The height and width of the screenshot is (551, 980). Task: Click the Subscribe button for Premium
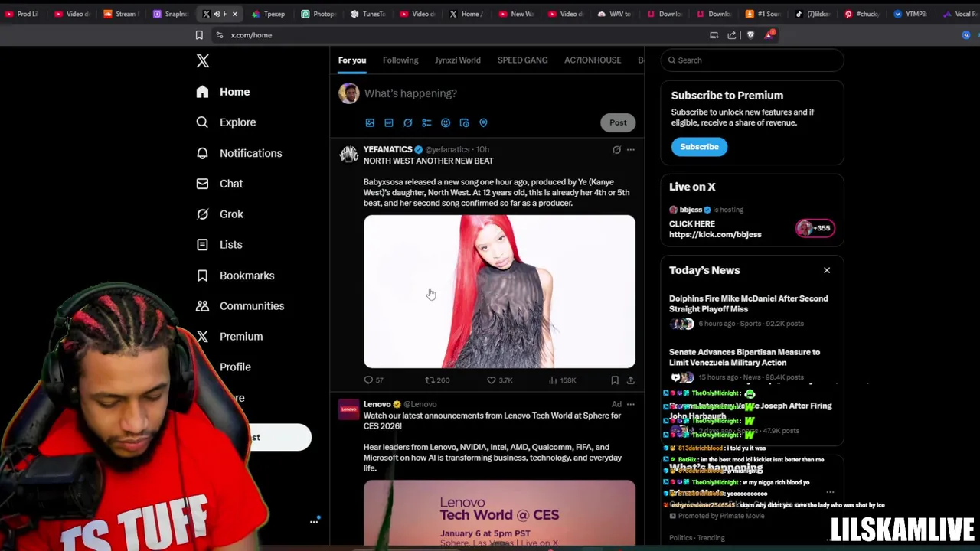click(699, 147)
